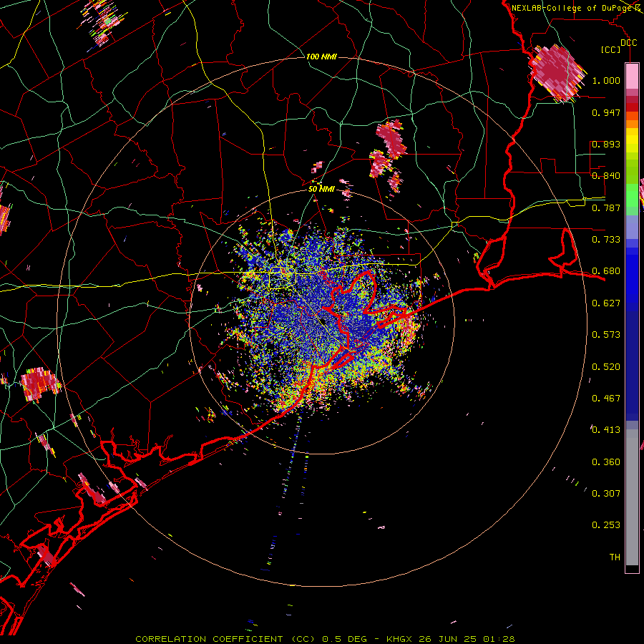Viewport: 644px width, 644px height.
Task: Click the DCC label above the scale
Action: (x=628, y=42)
